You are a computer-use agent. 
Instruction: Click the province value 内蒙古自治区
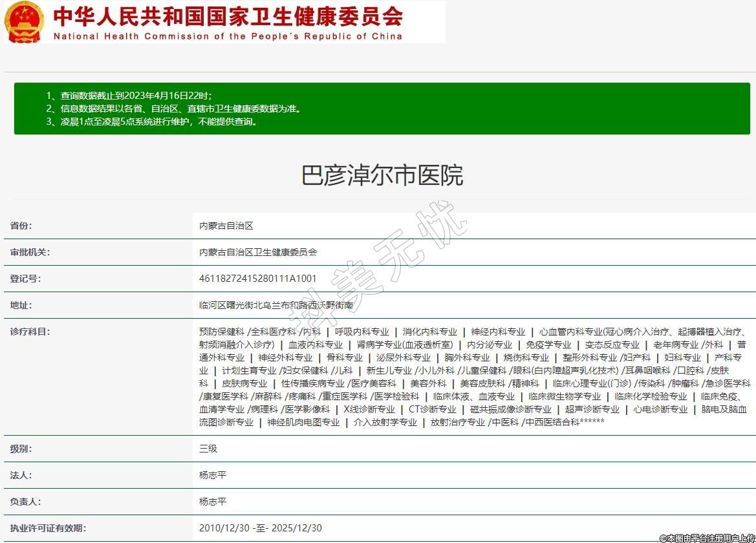click(226, 226)
